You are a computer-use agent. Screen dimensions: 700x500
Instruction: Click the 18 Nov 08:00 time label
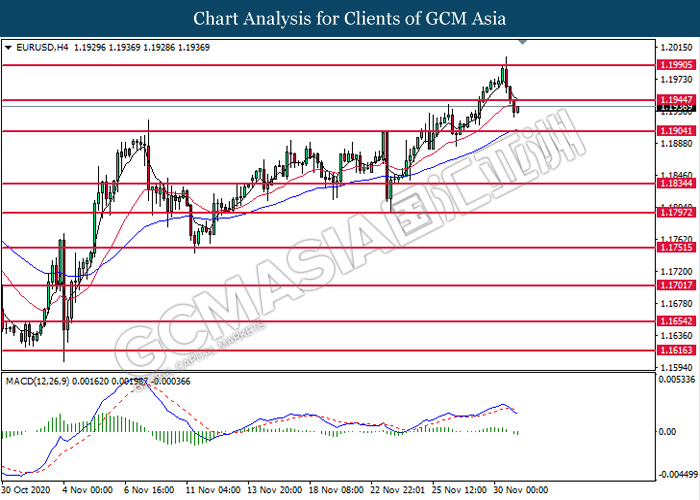click(336, 490)
